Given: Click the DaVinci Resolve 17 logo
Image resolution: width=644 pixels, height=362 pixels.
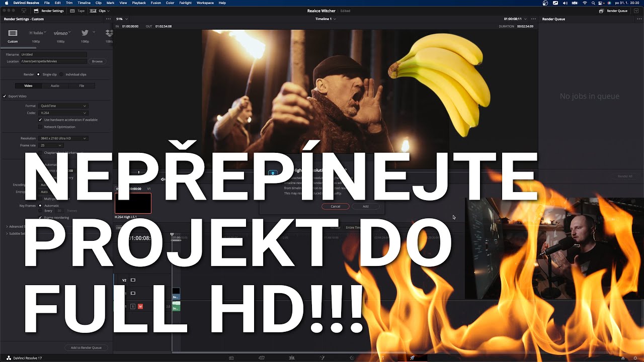Looking at the screenshot, I should point(8,358).
